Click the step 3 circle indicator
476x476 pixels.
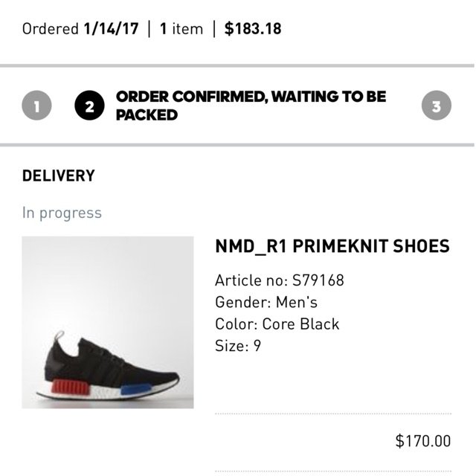pos(437,106)
